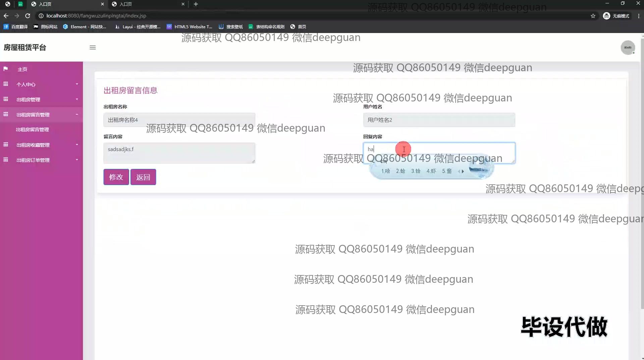The height and width of the screenshot is (360, 644).
Task: Click the browser back arrow
Action: [x=6, y=16]
